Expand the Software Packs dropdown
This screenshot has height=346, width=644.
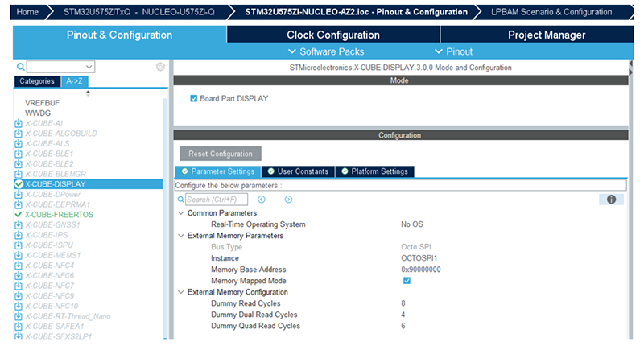(326, 51)
